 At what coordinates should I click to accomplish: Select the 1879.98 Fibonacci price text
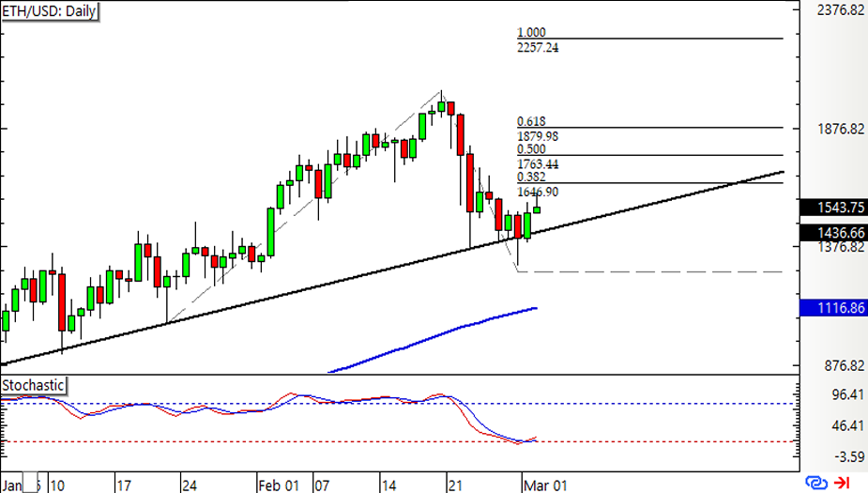[538, 136]
